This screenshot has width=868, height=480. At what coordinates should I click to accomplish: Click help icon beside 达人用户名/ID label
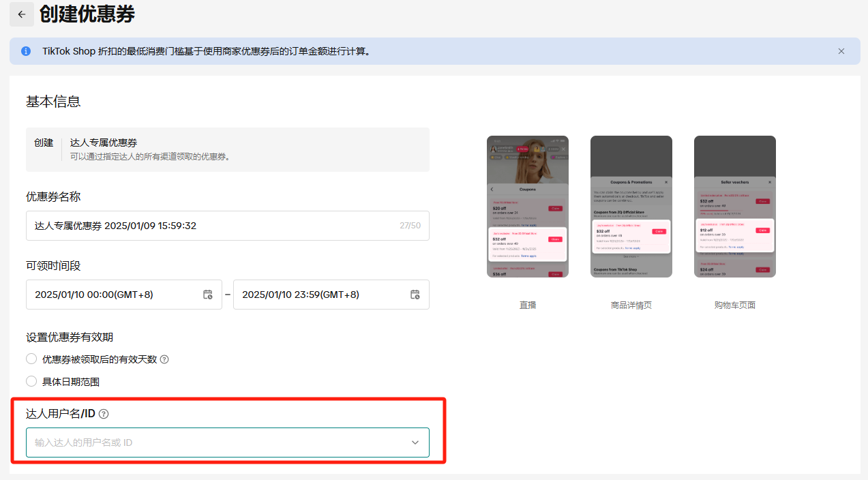[104, 414]
